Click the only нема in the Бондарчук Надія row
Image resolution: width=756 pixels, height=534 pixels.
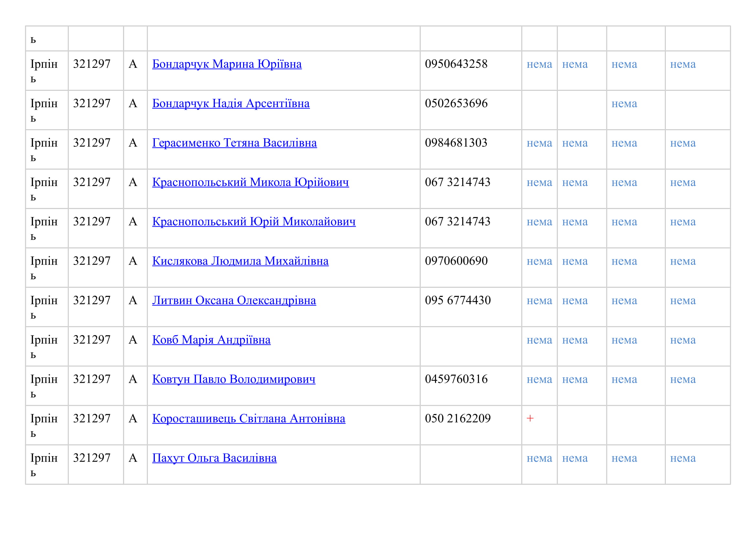[624, 104]
